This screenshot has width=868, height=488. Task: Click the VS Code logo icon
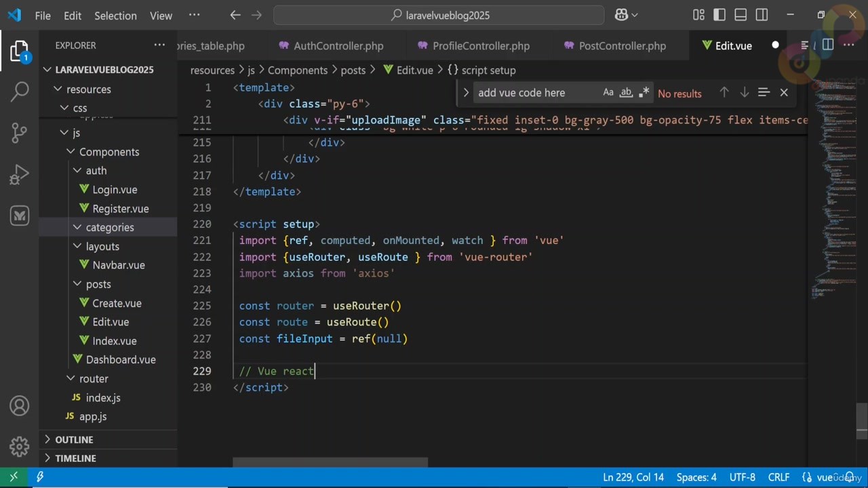[x=14, y=15]
